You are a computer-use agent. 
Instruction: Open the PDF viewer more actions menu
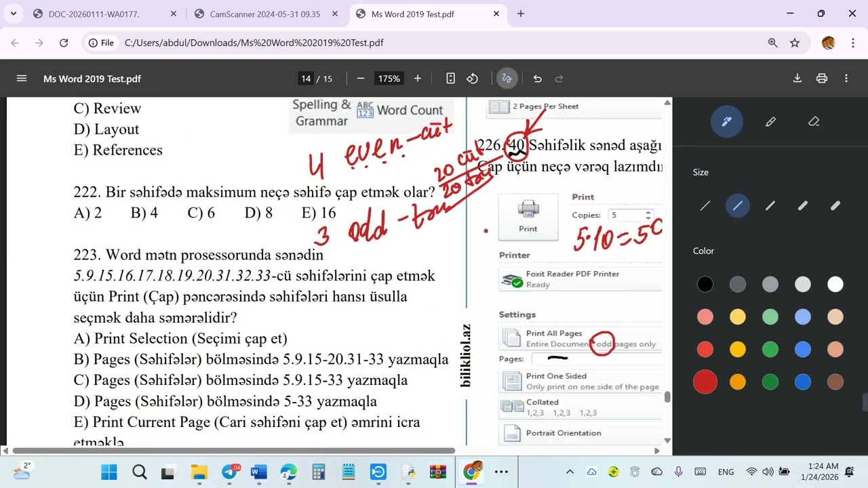(x=846, y=79)
